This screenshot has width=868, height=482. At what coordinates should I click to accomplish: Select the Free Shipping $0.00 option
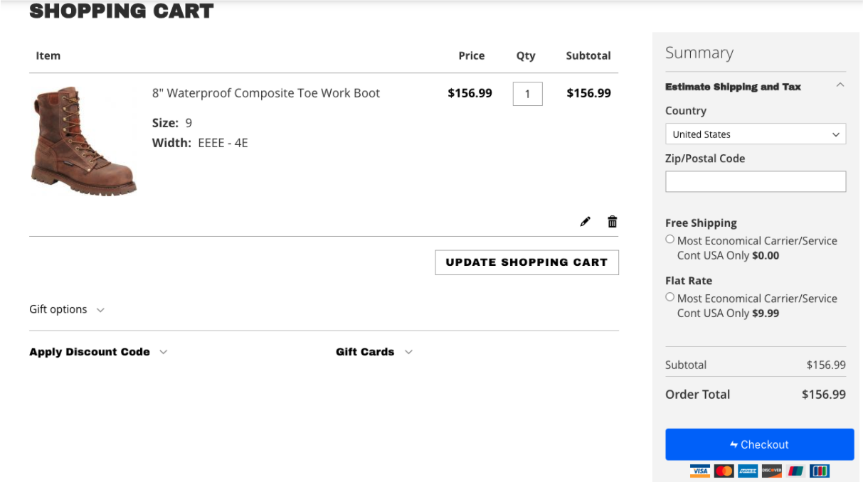point(669,240)
